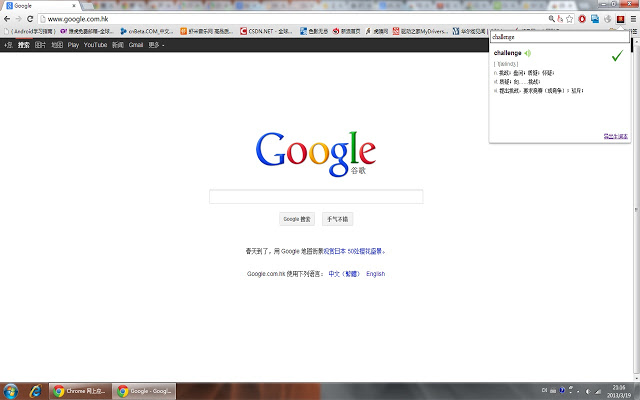Image resolution: width=640 pixels, height=400 pixels.
Task: Open the CSDN.NET bookmark
Action: click(266, 31)
